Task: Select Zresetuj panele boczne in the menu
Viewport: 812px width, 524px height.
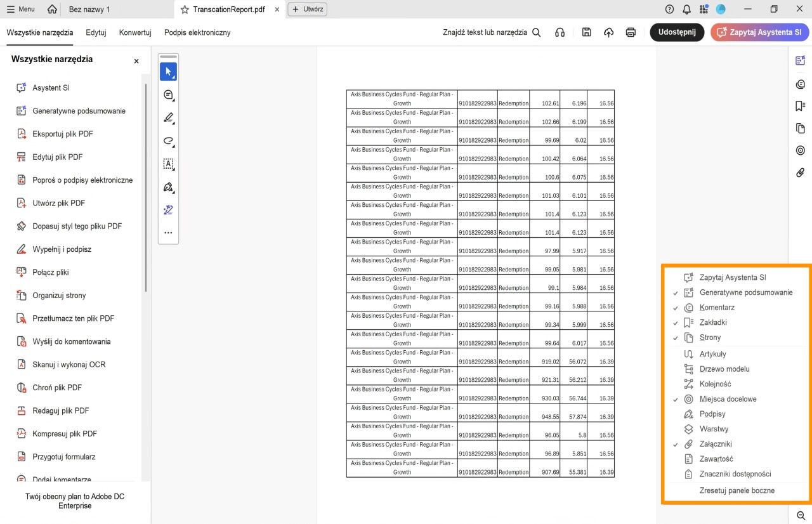Action: pyautogui.click(x=736, y=490)
